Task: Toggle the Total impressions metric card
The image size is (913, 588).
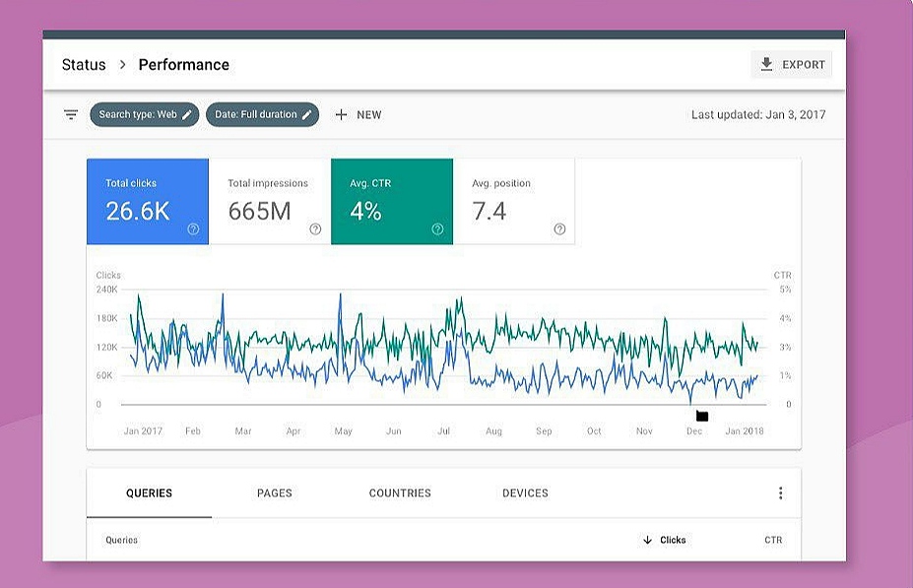Action: [270, 202]
